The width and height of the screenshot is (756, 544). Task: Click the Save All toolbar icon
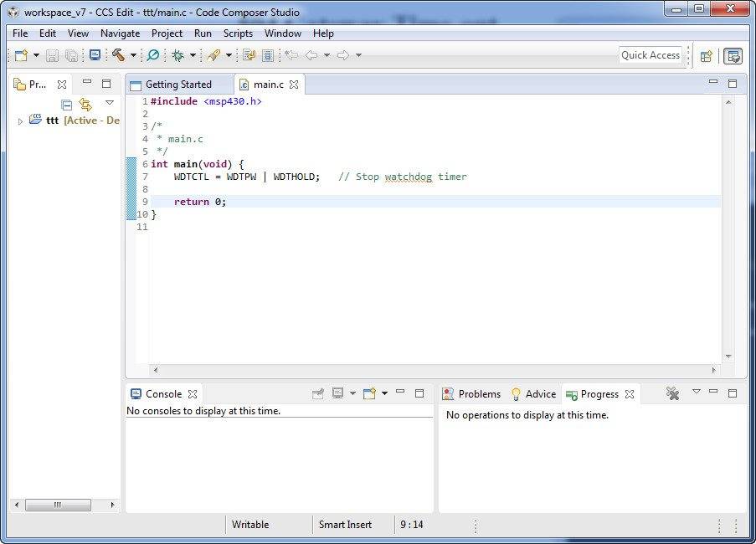[x=71, y=55]
